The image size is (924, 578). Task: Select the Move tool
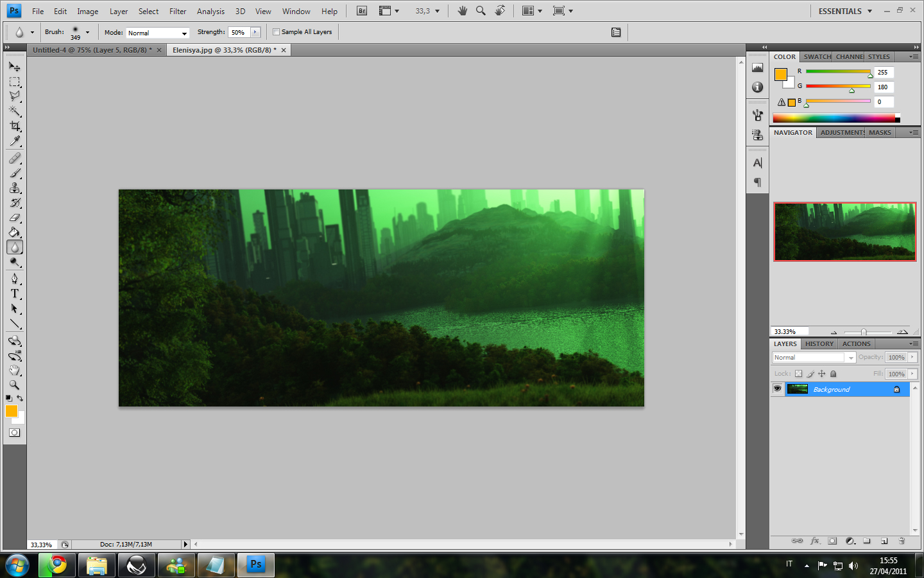15,66
